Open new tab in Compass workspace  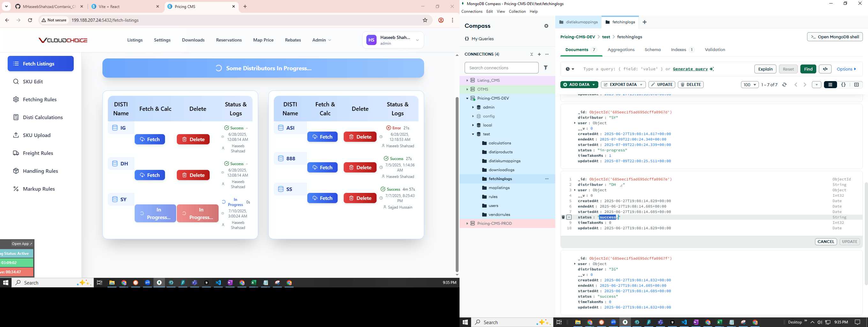(x=644, y=22)
